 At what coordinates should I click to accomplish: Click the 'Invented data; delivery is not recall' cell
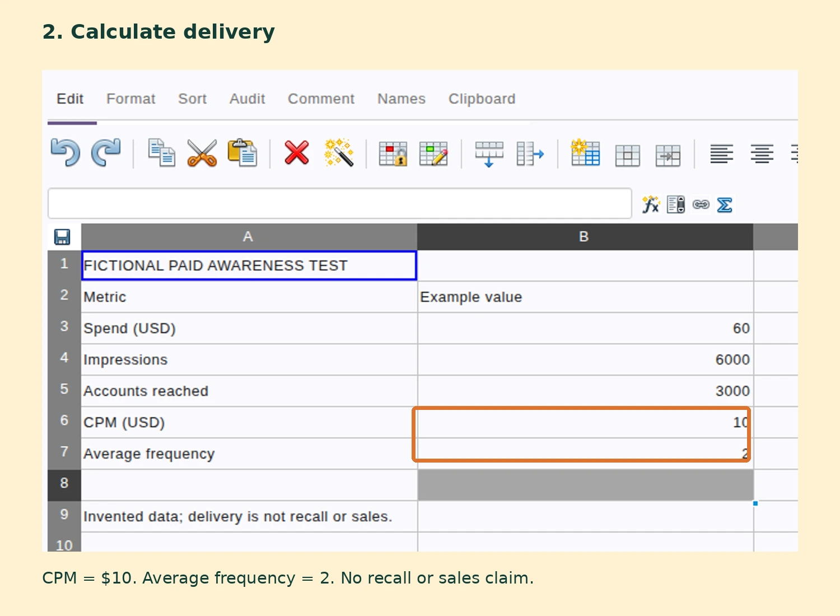[249, 516]
